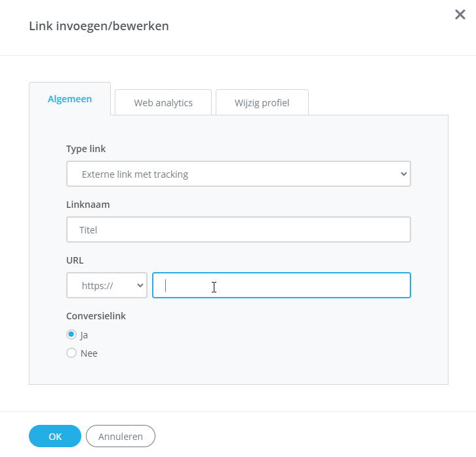Viewport: 476px width, 457px height.
Task: Close the Link invoegen/bewerken dialog
Action: (460, 14)
